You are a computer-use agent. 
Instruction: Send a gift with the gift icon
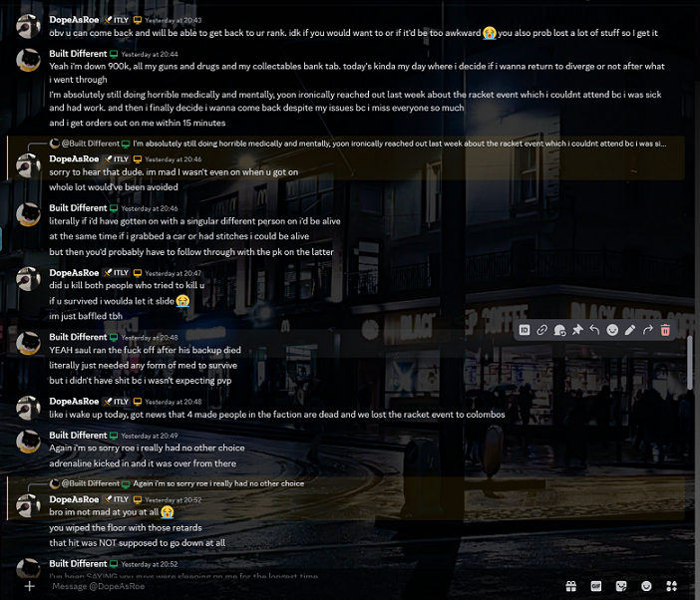pyautogui.click(x=570, y=586)
